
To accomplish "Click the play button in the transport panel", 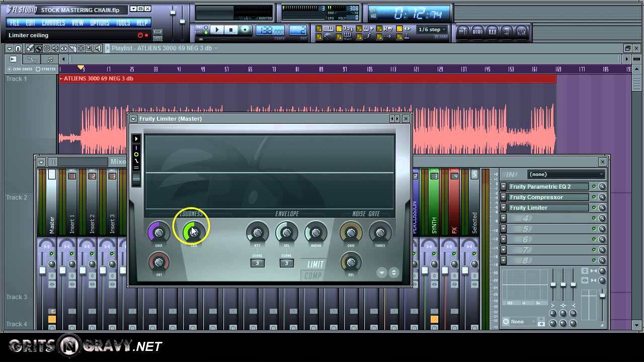I will tap(217, 30).
